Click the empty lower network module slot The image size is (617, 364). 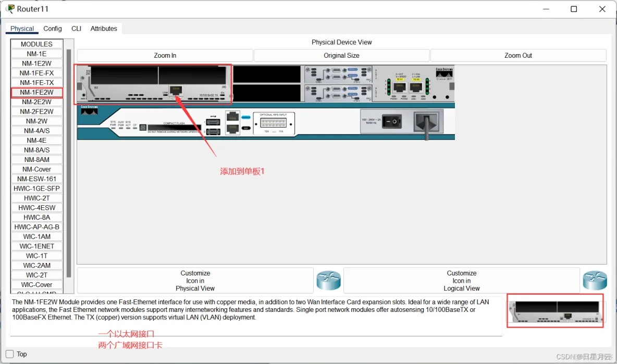pyautogui.click(x=267, y=94)
